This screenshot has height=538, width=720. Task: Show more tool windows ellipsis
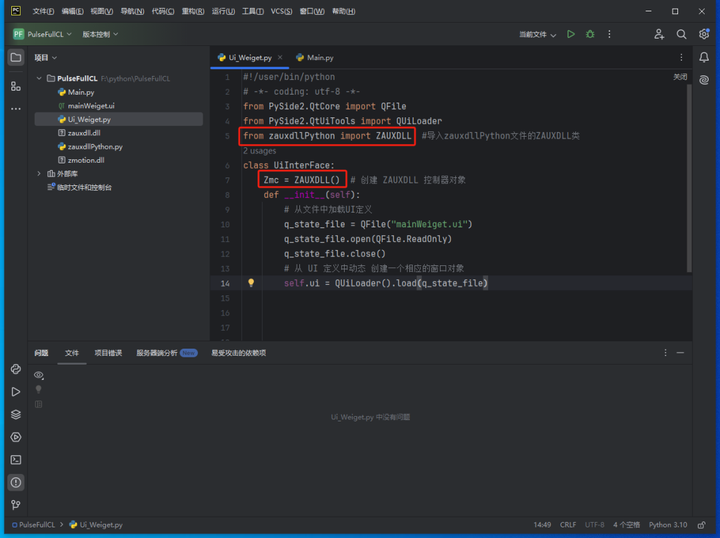pyautogui.click(x=16, y=109)
